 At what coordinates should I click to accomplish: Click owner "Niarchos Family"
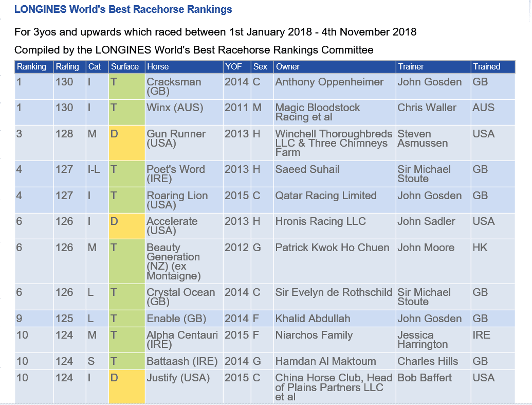(314, 335)
